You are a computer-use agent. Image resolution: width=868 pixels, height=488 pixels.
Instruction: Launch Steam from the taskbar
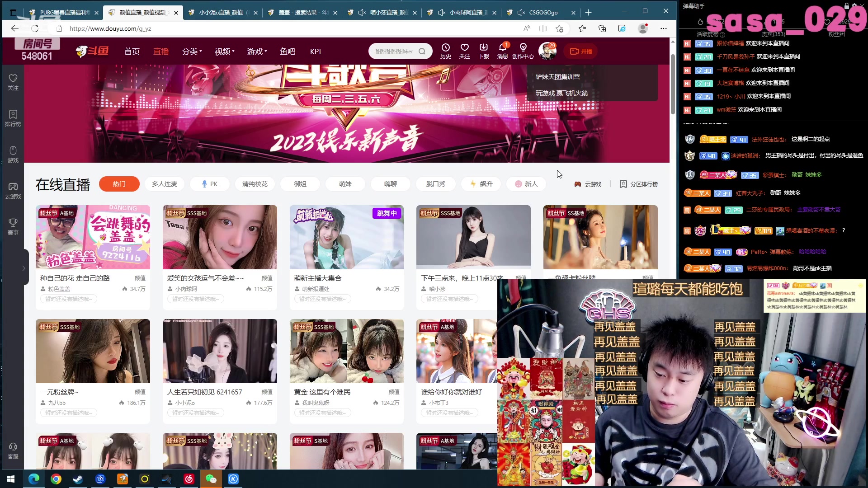(78, 479)
